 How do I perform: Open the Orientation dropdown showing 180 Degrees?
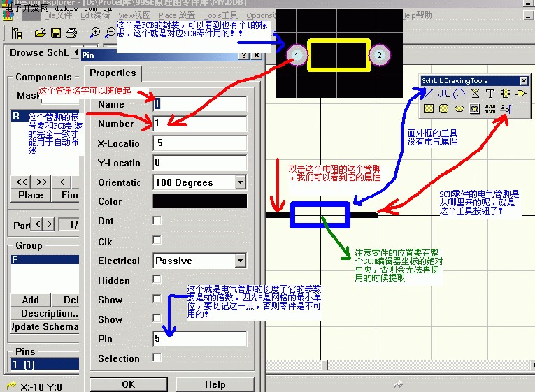click(240, 182)
